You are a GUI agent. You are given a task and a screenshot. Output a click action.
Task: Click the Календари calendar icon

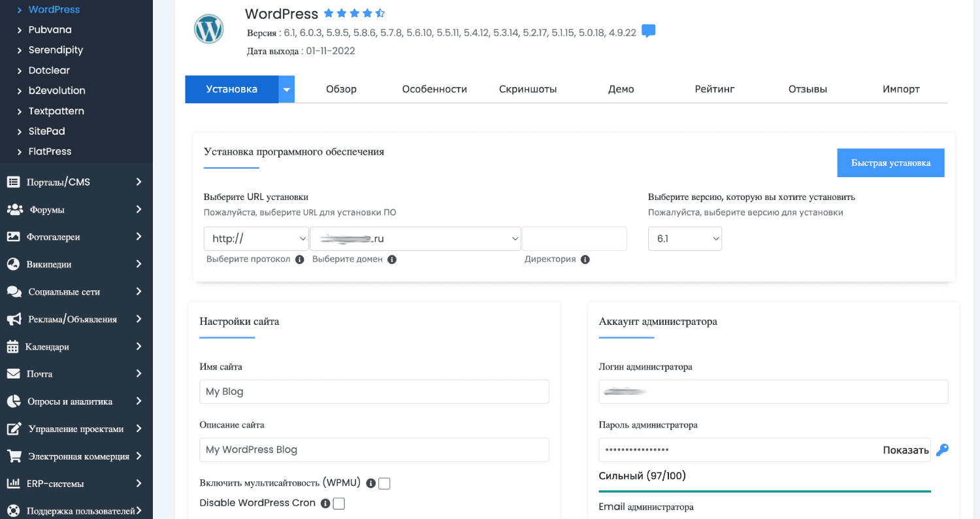12,346
